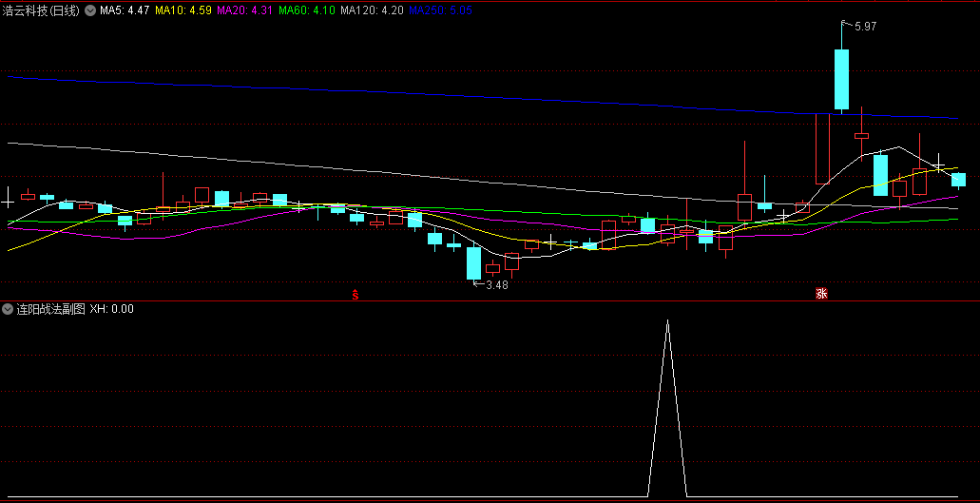Click the 3.48 low price label
The height and width of the screenshot is (503, 980).
coord(497,285)
